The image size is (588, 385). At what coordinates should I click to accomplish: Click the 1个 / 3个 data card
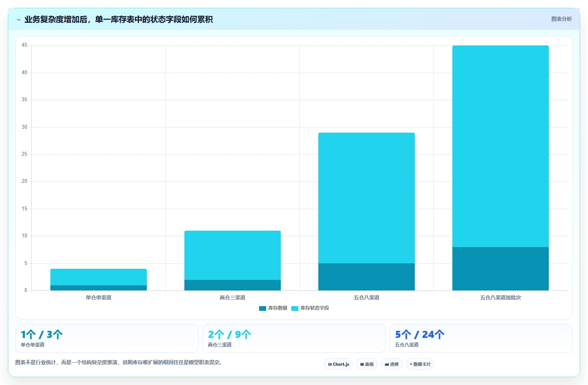[107, 338]
